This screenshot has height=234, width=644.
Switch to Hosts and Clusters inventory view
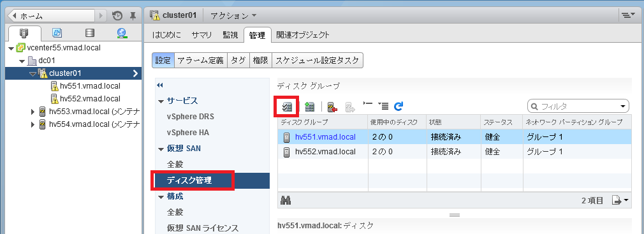pyautogui.click(x=24, y=33)
